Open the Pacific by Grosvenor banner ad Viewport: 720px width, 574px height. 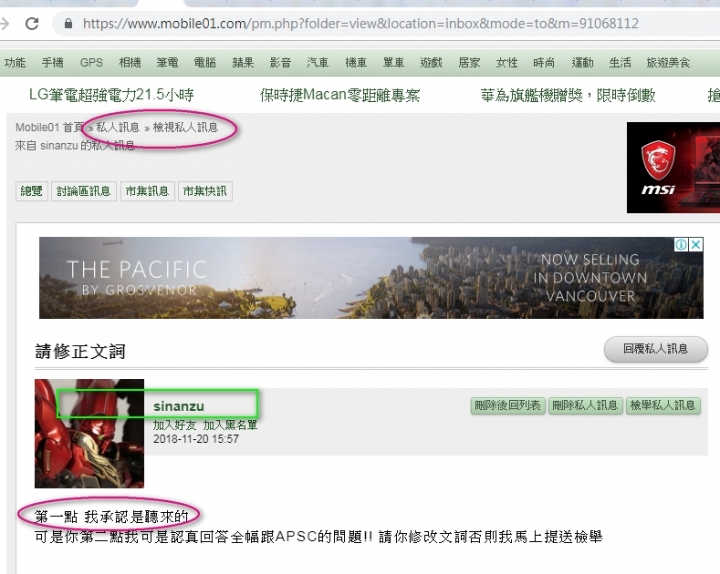pos(371,278)
